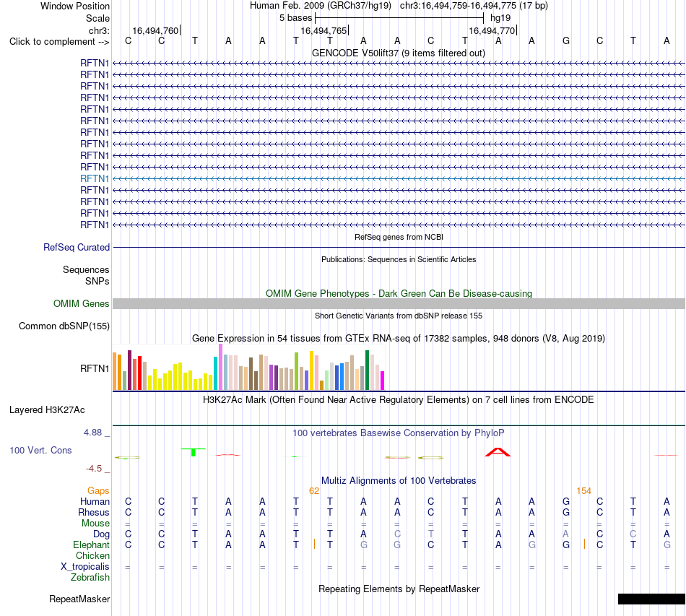Click the magenta last bar in GTEx chart
This screenshot has height=616, width=686.
(x=383, y=381)
